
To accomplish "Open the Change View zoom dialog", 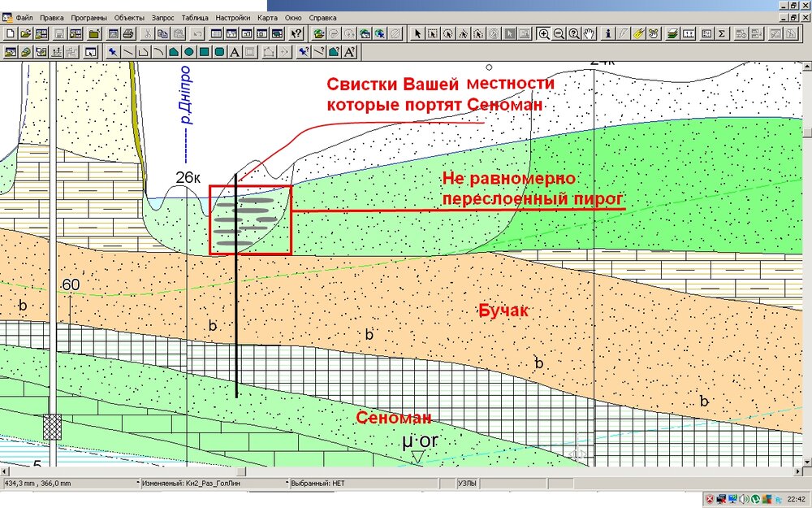I will pyautogui.click(x=574, y=34).
